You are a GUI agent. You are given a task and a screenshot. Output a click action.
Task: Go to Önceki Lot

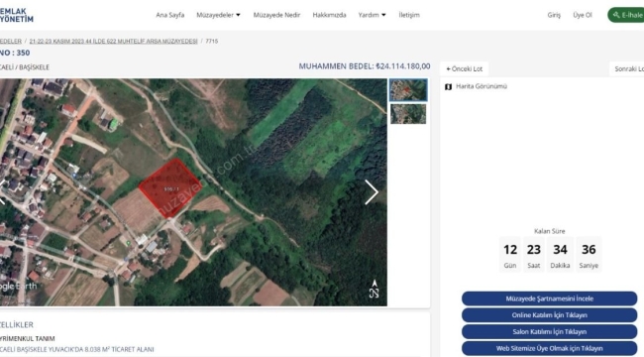click(x=464, y=69)
